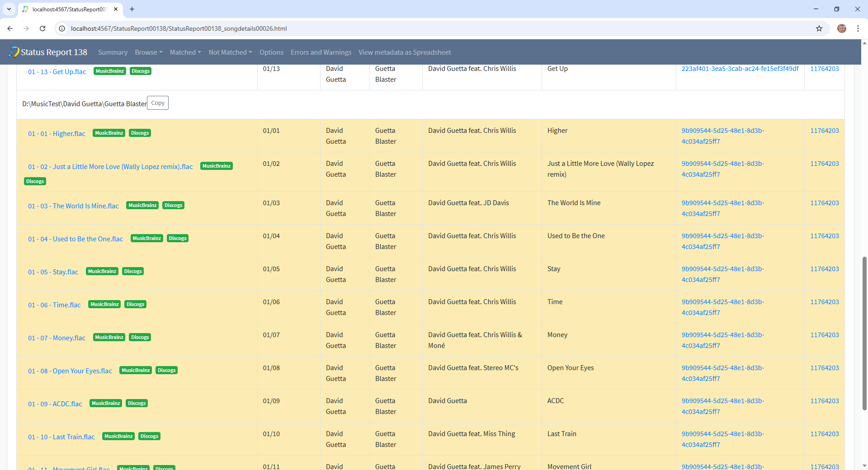868x470 pixels.
Task: View site information icon in address bar
Action: 62,28
